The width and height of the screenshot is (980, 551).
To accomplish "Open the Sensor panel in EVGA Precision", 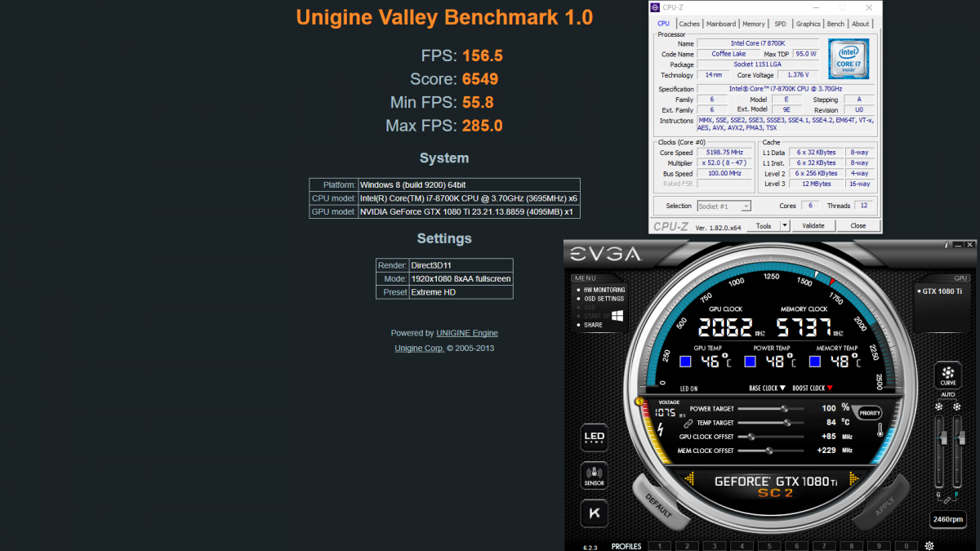I will 594,475.
